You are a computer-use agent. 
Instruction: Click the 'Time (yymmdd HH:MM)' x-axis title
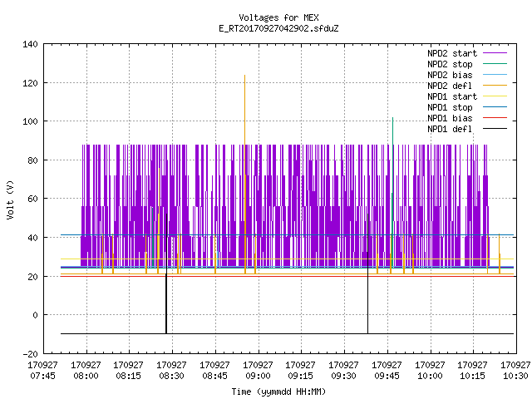tap(278, 392)
